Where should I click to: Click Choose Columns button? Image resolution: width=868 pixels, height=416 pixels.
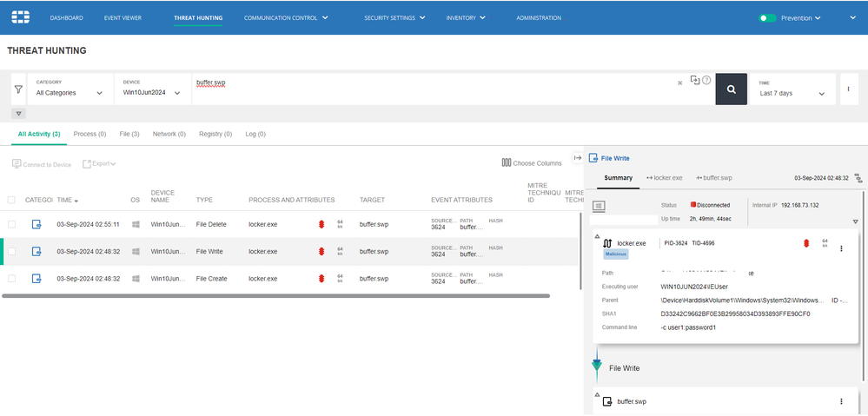coord(532,163)
